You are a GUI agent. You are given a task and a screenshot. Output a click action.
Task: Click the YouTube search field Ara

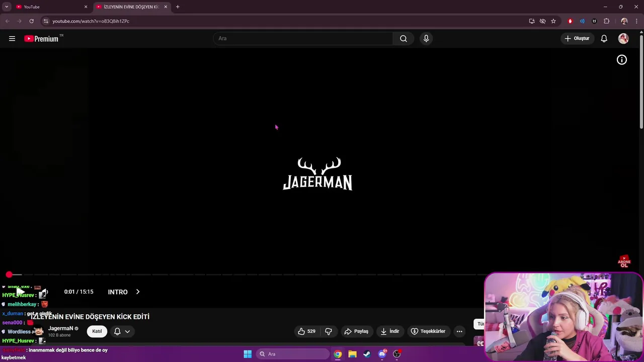(x=303, y=39)
